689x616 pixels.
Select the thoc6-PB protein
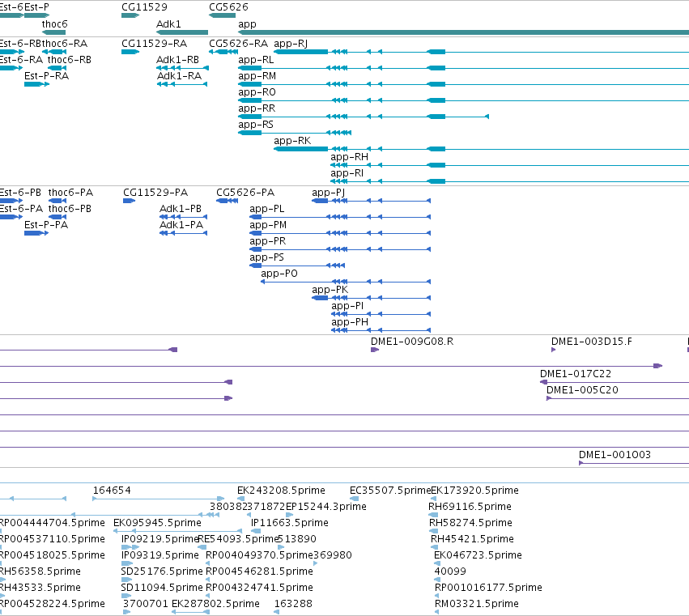tap(70, 209)
